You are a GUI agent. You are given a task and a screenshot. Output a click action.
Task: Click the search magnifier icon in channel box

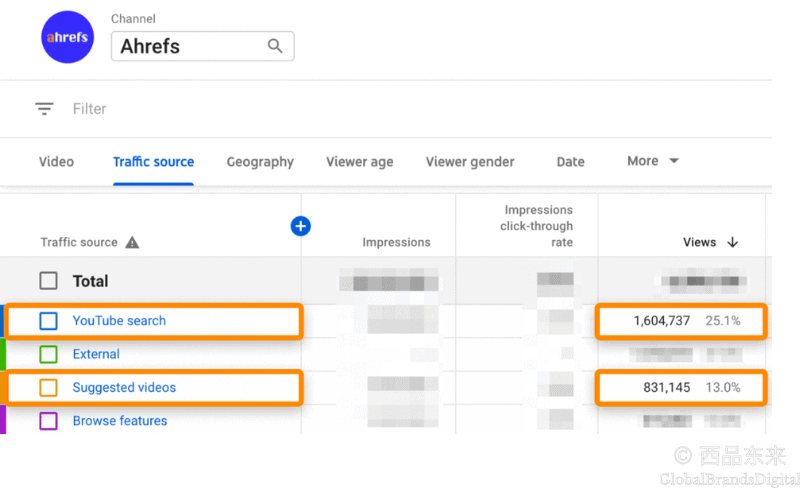coord(275,46)
